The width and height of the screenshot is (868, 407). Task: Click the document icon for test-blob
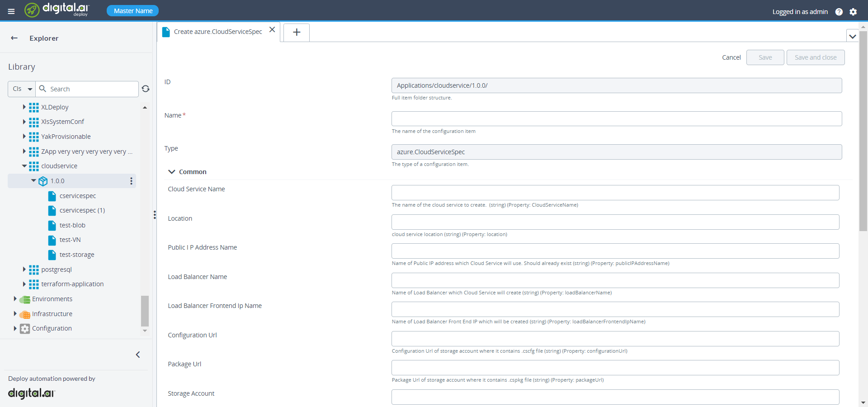53,225
